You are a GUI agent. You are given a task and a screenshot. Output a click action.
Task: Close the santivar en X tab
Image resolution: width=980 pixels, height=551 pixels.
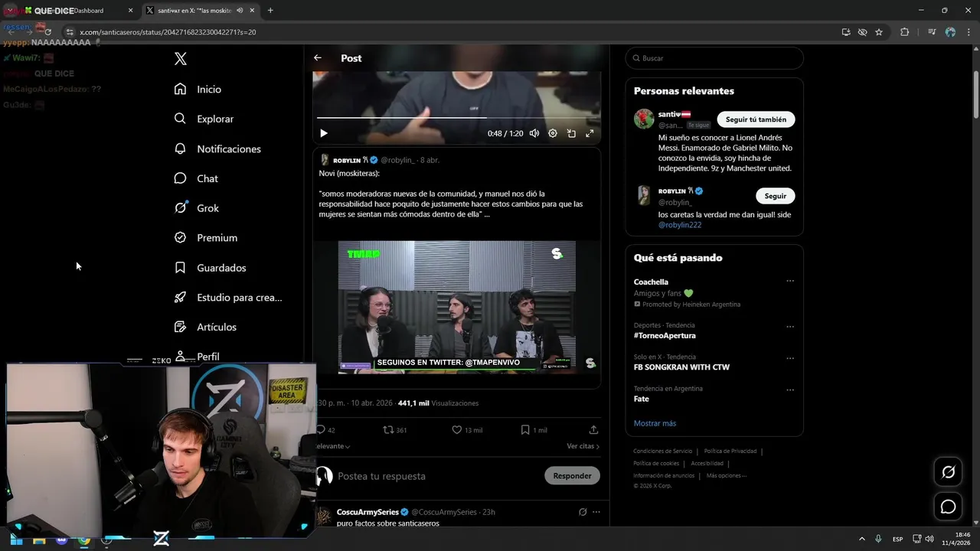pyautogui.click(x=253, y=11)
